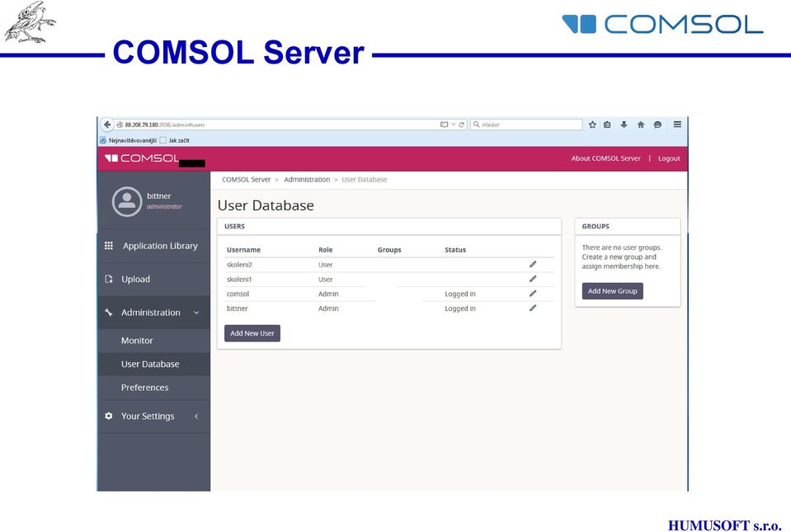Click Administration breadcrumb link

307,180
